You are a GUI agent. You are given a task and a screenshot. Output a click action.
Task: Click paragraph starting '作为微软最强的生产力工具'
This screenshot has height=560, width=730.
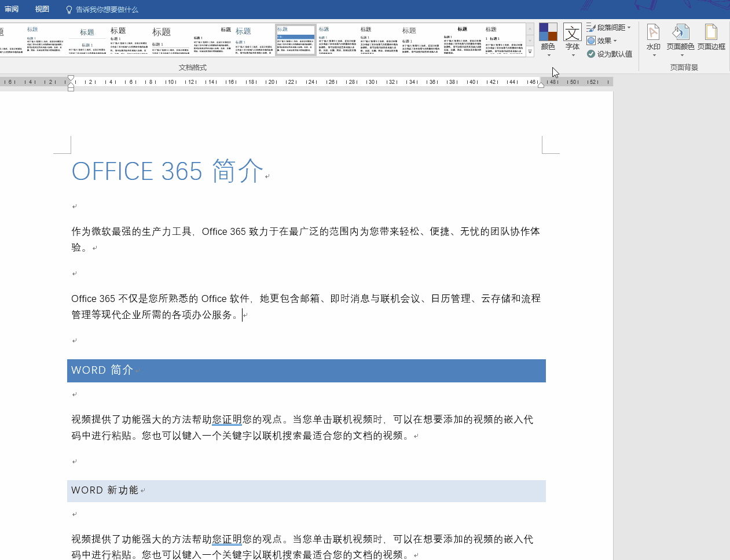pyautogui.click(x=306, y=240)
